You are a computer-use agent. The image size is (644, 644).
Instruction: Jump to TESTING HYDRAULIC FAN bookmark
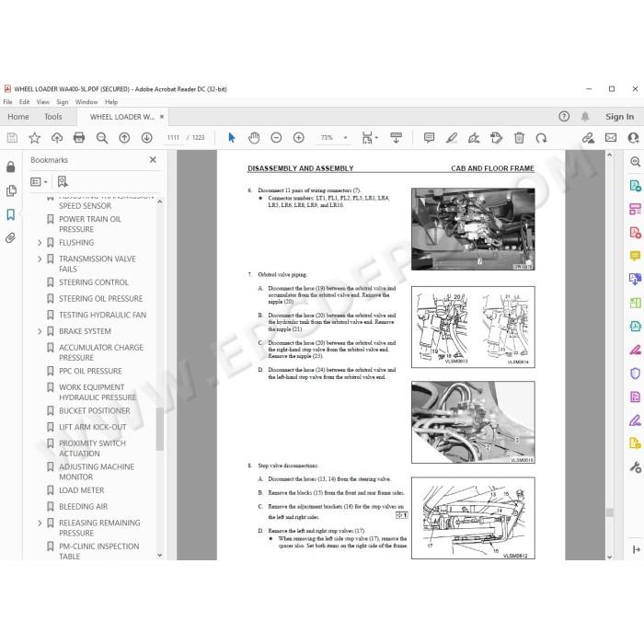(103, 315)
